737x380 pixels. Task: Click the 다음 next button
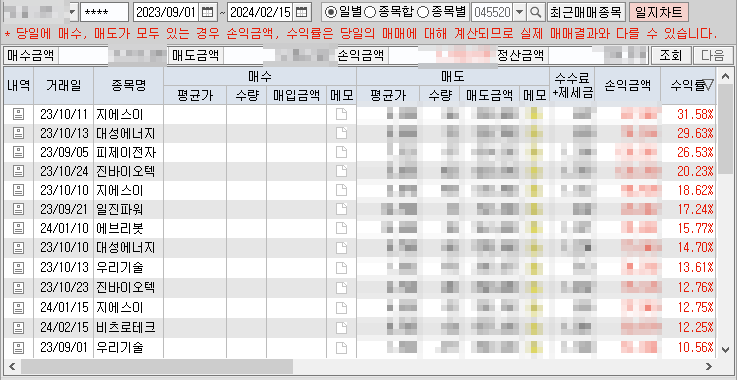pyautogui.click(x=713, y=56)
